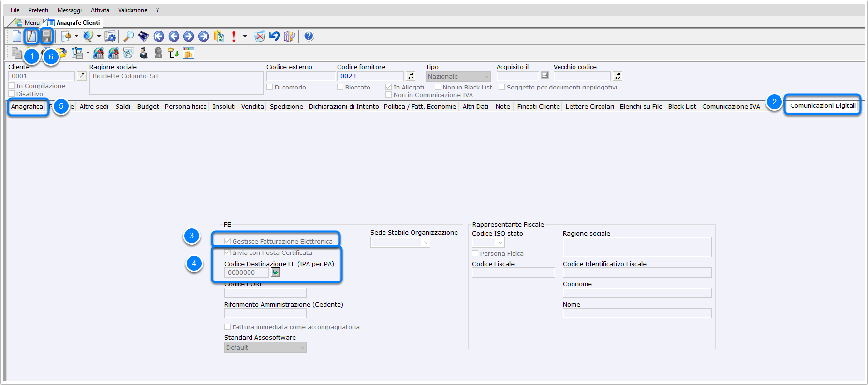Image resolution: width=868 pixels, height=385 pixels.
Task: Open the Codice ISO stato dropdown
Action: pyautogui.click(x=488, y=242)
